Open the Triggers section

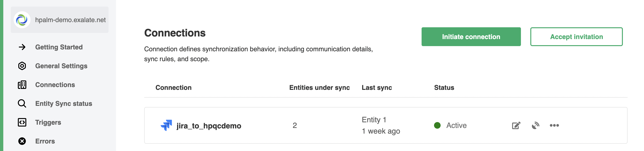click(x=48, y=123)
